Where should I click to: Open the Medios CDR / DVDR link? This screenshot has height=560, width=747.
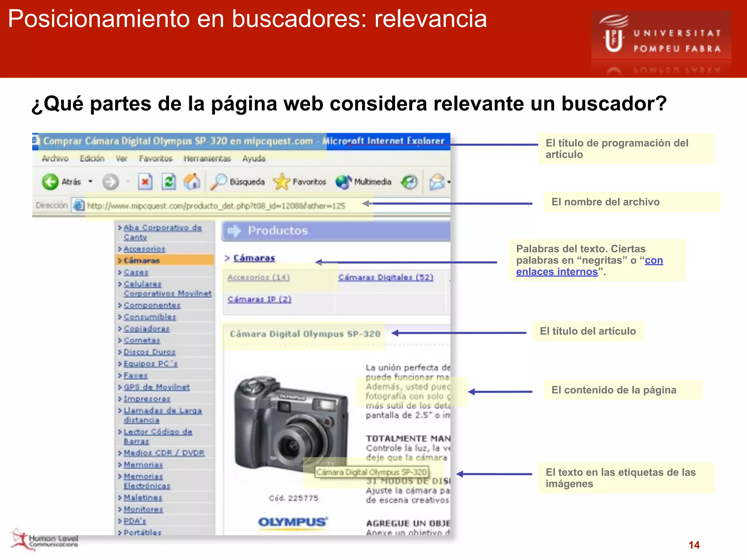pyautogui.click(x=164, y=453)
